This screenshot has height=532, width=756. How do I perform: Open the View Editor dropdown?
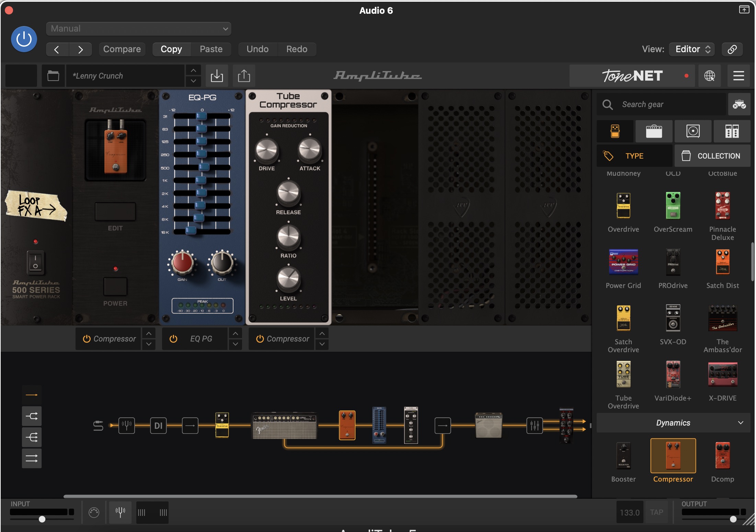pos(692,49)
